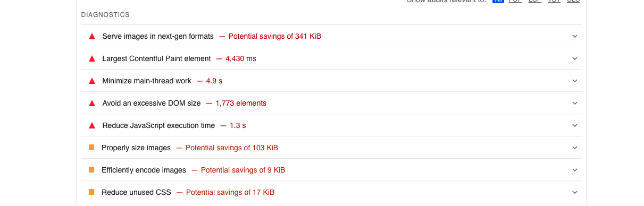Click red warning triangle for Largest Contentful Paint
This screenshot has width=644, height=206.
click(x=91, y=58)
